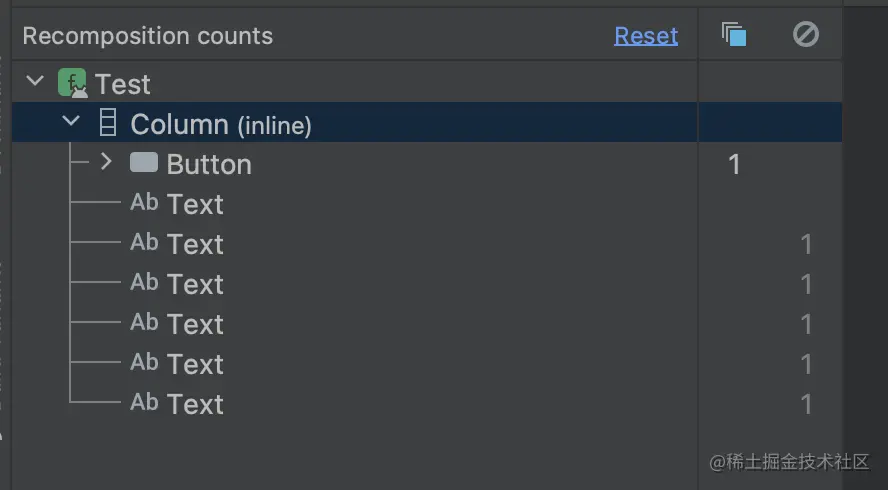The height and width of the screenshot is (490, 888).
Task: Select the Test root item
Action: 122,84
